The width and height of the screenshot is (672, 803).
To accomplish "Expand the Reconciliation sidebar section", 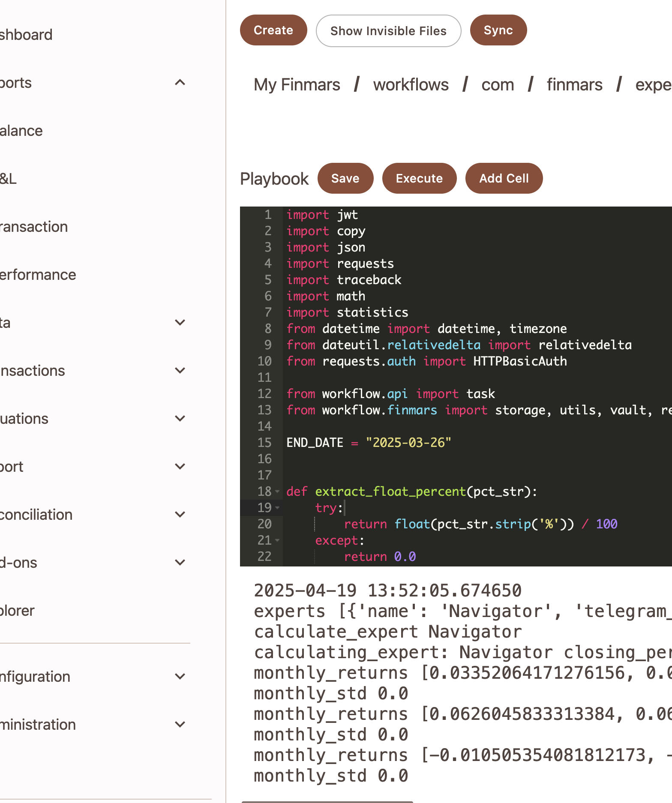I will pos(180,514).
